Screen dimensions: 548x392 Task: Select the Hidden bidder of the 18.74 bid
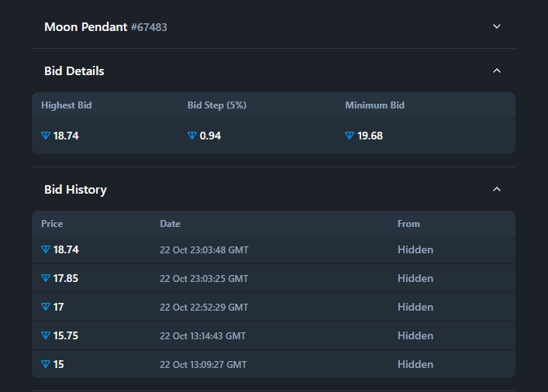pos(415,249)
